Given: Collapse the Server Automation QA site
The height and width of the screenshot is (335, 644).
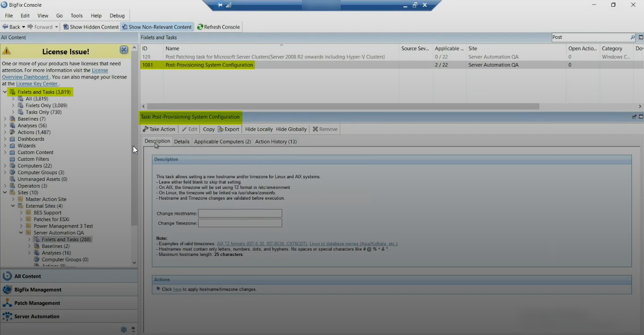Looking at the screenshot, I should (21, 233).
